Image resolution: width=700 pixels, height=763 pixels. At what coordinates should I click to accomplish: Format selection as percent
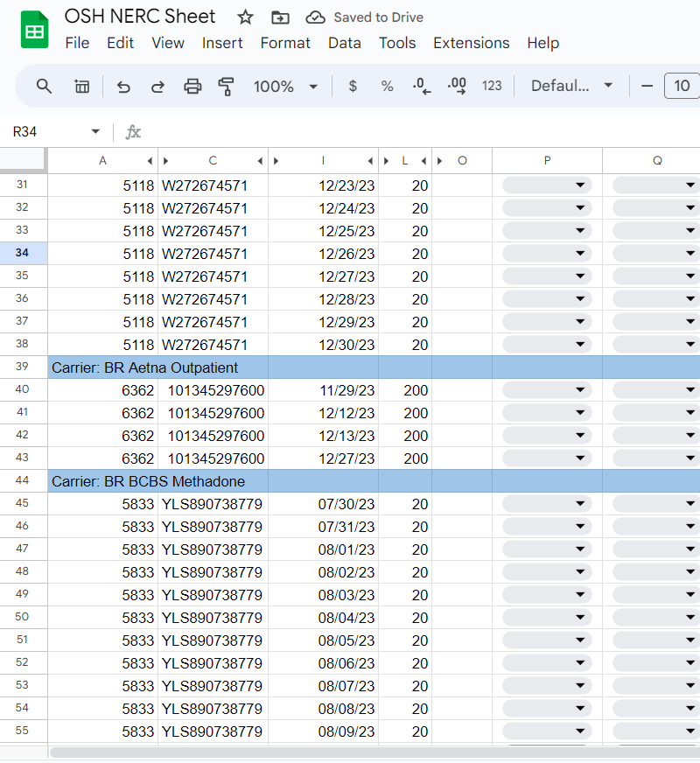[x=387, y=86]
